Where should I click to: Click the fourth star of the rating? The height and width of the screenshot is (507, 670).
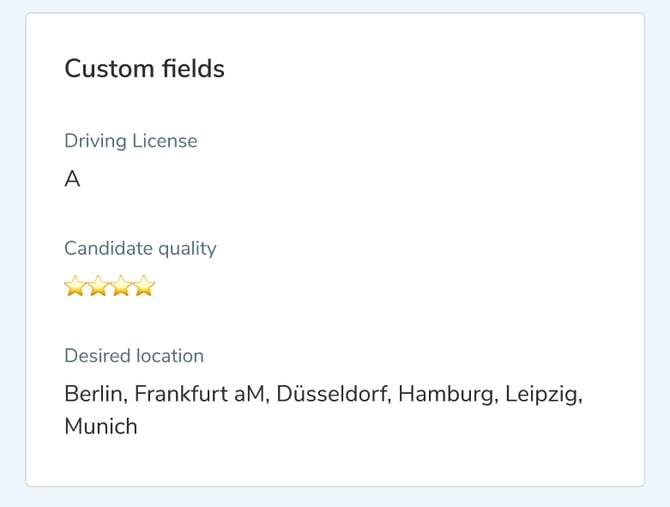pyautogui.click(x=144, y=287)
